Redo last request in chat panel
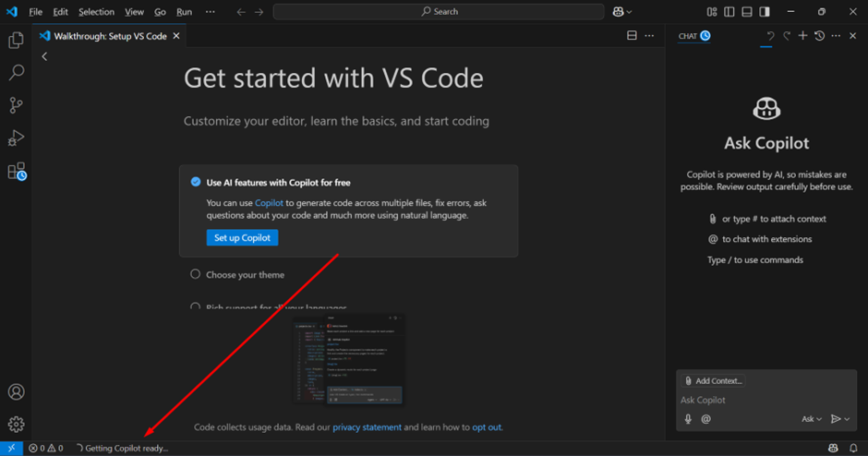This screenshot has height=456, width=868. coord(787,36)
